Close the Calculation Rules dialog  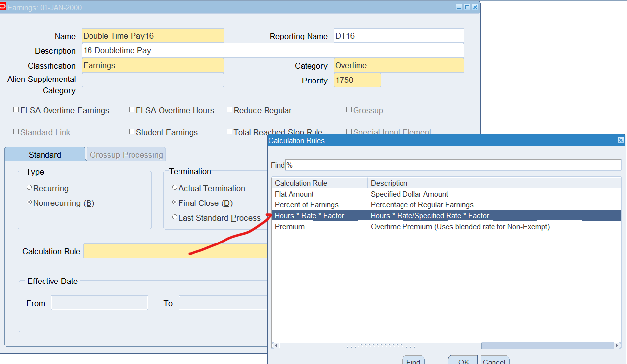(x=621, y=141)
